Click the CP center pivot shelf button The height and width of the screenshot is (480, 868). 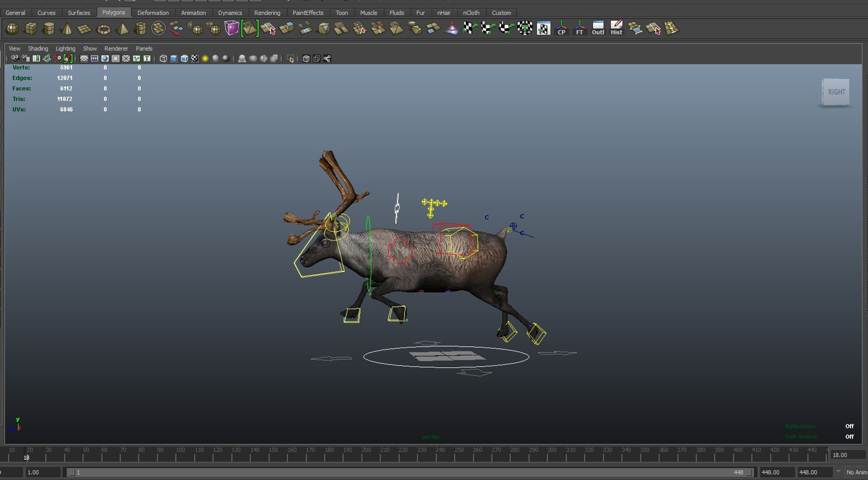coord(561,29)
